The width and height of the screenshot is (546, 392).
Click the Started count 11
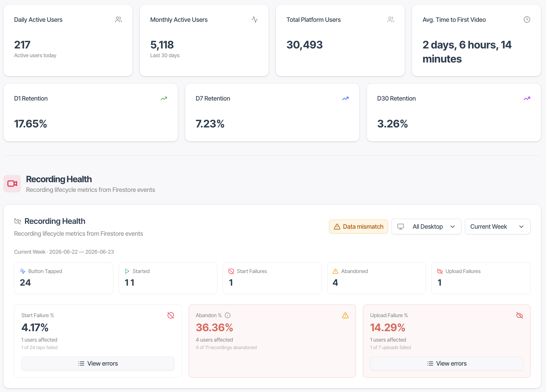129,282
